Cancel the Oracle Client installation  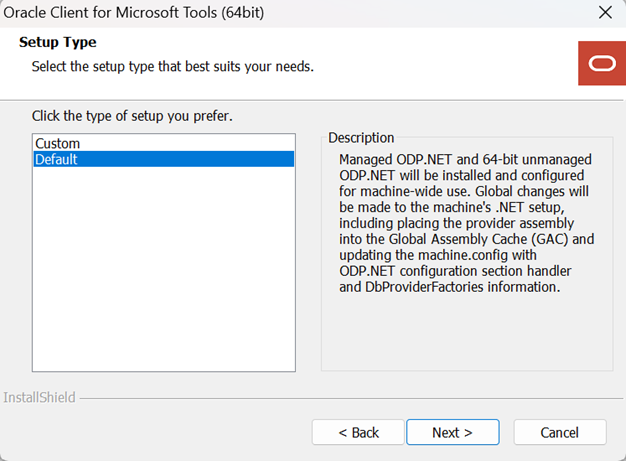[x=560, y=432]
